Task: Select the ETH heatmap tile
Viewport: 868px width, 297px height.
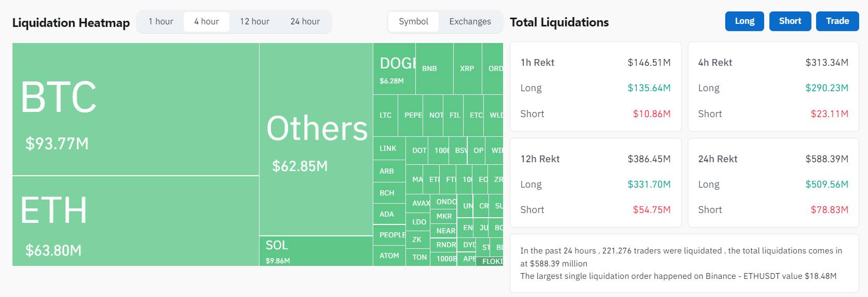Action: tap(135, 221)
